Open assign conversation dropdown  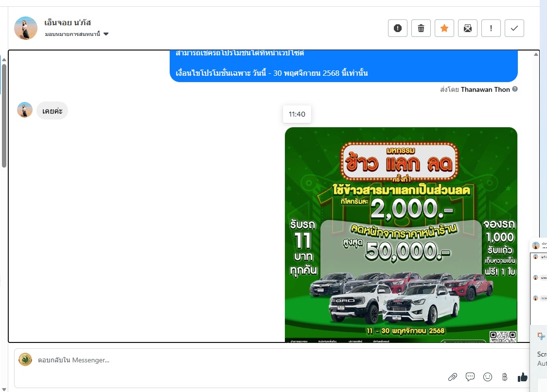[x=77, y=34]
